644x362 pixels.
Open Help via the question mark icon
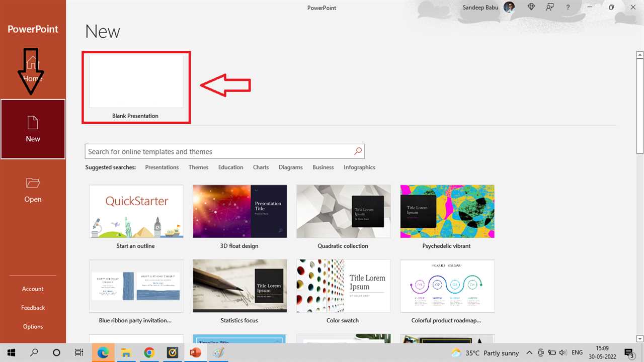click(x=568, y=7)
